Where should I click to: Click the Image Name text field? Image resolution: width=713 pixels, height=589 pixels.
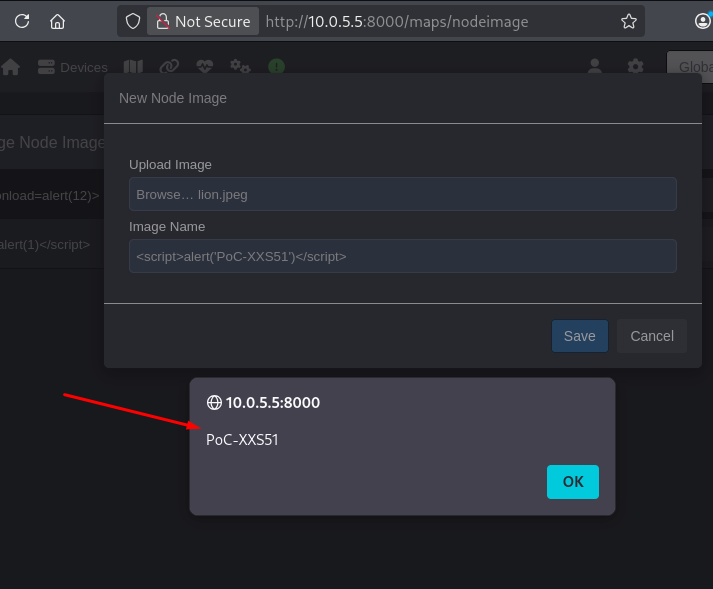(402, 256)
